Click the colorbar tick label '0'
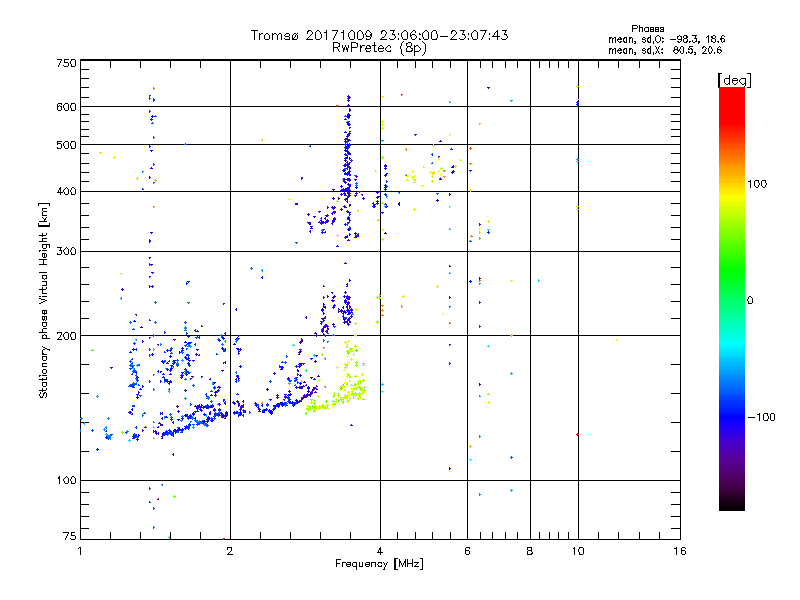 pos(750,301)
